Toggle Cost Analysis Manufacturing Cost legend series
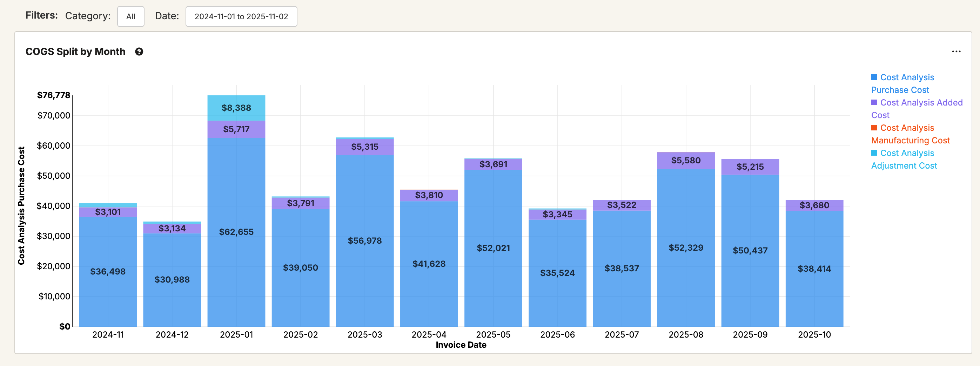This screenshot has height=366, width=980. coord(907,128)
